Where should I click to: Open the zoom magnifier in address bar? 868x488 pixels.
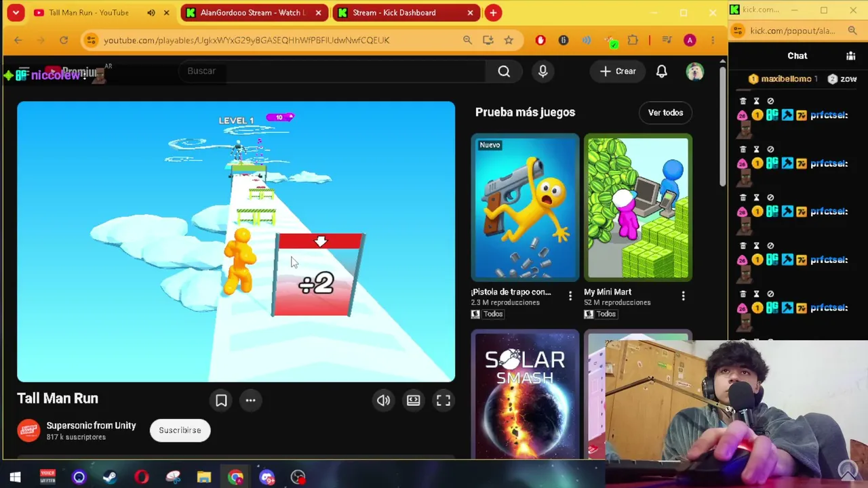pyautogui.click(x=467, y=40)
